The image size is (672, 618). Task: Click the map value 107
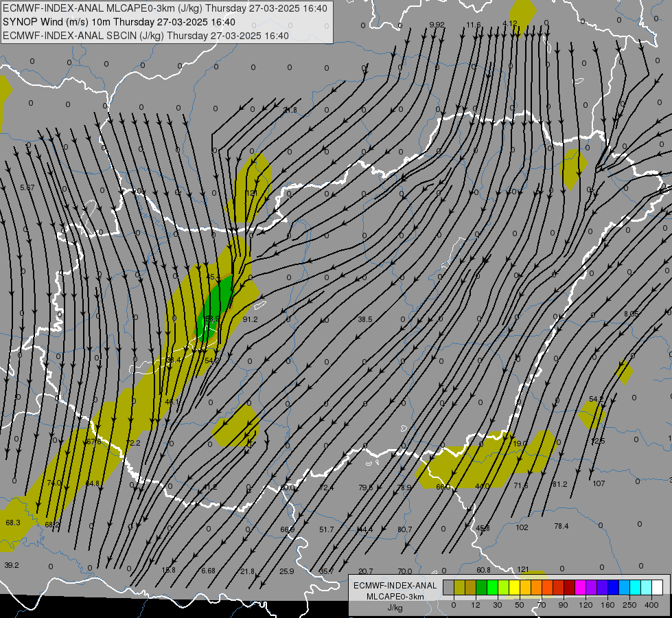[599, 483]
